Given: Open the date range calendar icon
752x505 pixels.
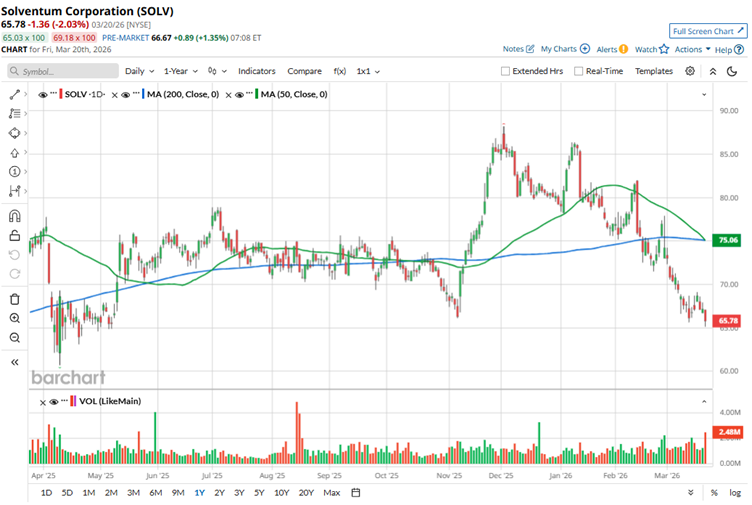Looking at the screenshot, I should click(x=355, y=493).
